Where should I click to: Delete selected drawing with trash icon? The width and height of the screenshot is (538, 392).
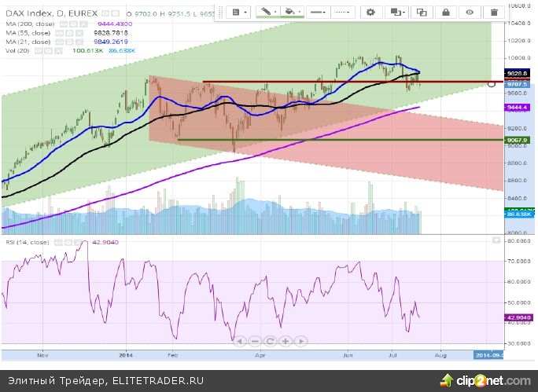(x=493, y=13)
